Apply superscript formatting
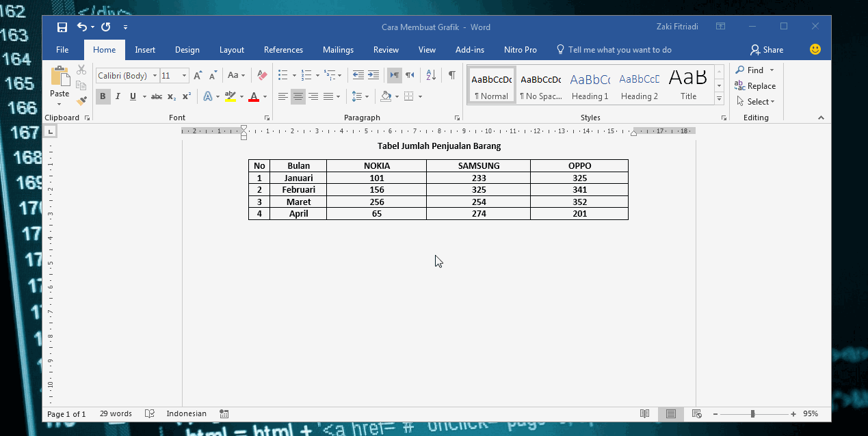The image size is (868, 436). pos(187,97)
